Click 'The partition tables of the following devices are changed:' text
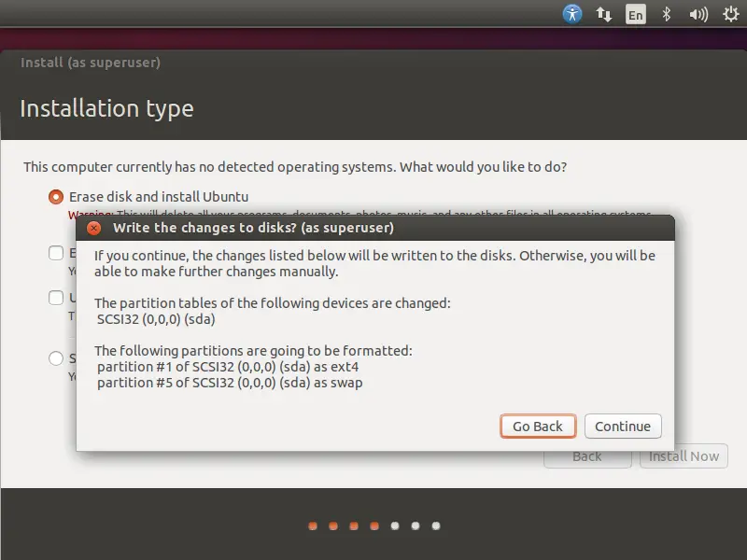 tap(273, 303)
